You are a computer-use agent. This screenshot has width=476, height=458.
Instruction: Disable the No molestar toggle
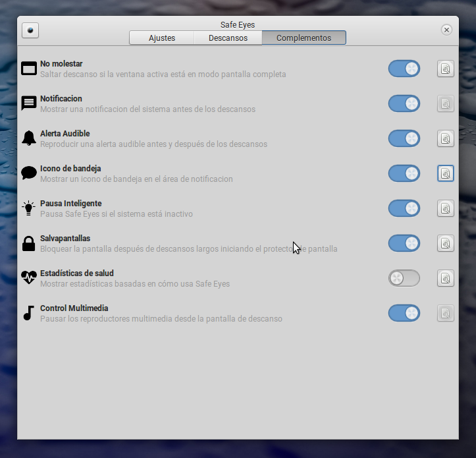[x=404, y=69]
